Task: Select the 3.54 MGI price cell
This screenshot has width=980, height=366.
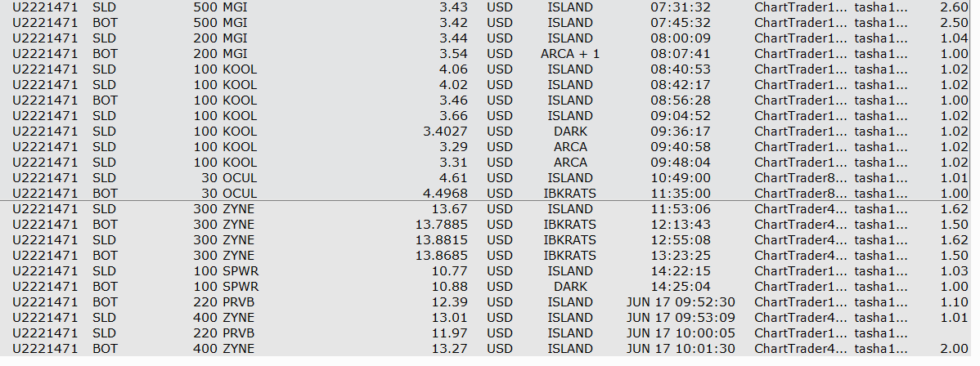Action: [x=454, y=54]
